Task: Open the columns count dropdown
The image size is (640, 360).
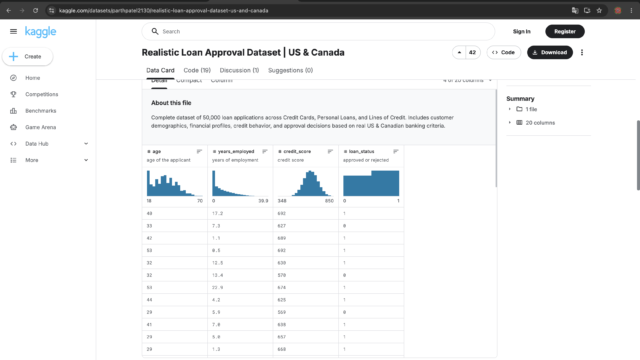Action: pyautogui.click(x=467, y=80)
